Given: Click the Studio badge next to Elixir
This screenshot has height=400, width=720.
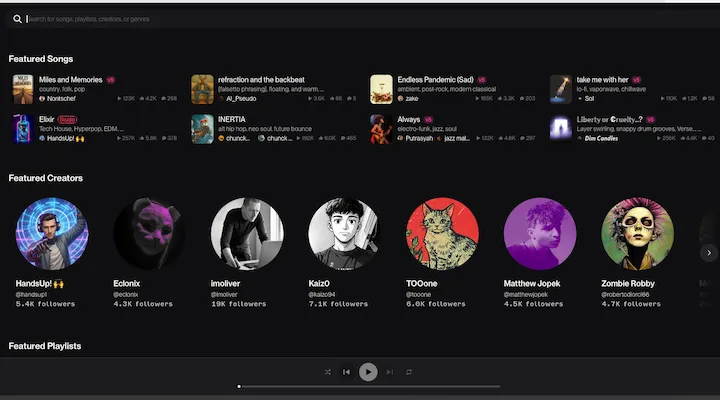Looking at the screenshot, I should point(68,120).
